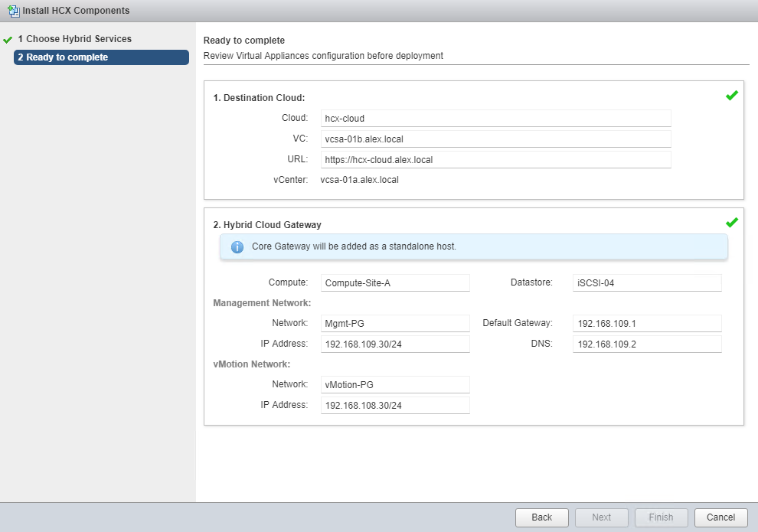Click the Datastore field showing iSCSI-04
The image size is (758, 532).
[646, 283]
